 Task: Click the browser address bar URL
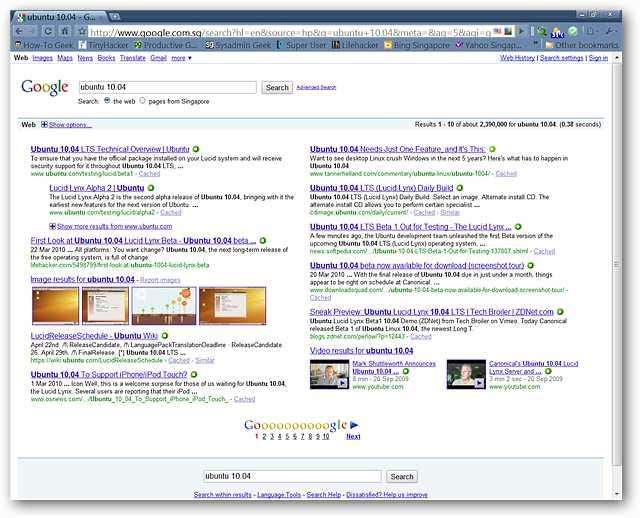click(290, 32)
